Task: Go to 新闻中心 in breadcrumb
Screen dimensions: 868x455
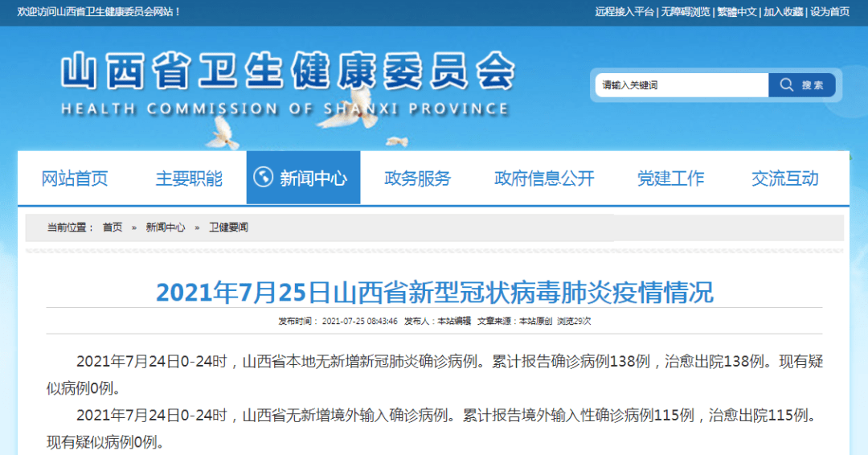Action: 165,227
